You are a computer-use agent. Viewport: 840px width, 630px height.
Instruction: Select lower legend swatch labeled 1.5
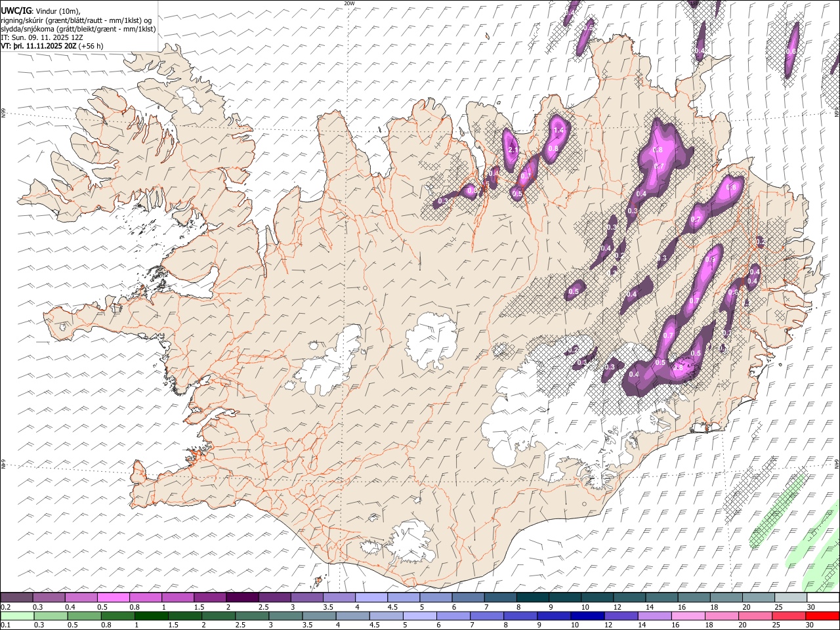click(184, 616)
